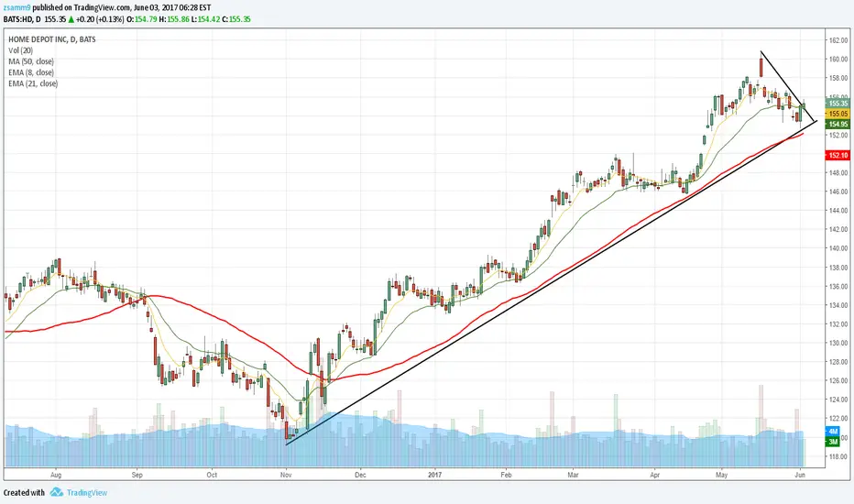Image resolution: width=854 pixels, height=504 pixels.
Task: Click the 2017 date axis label
Action: point(434,475)
